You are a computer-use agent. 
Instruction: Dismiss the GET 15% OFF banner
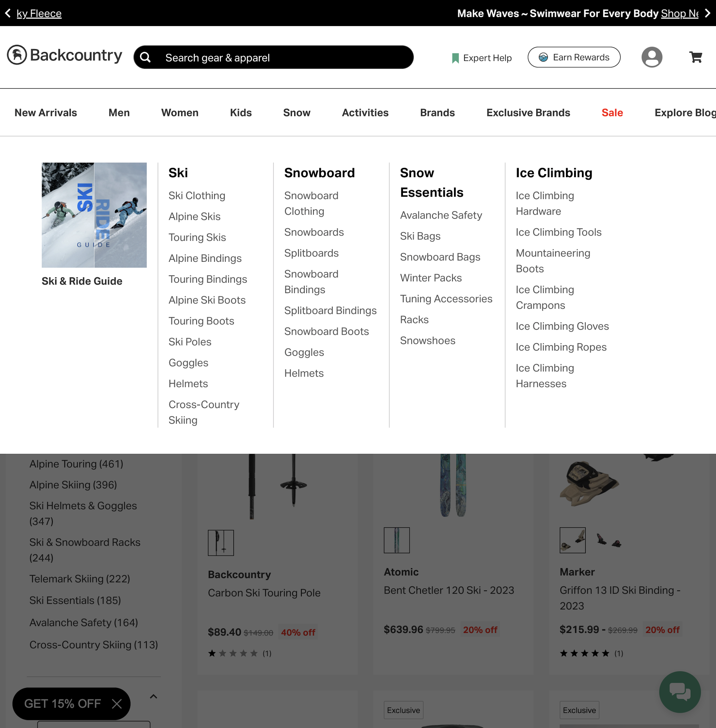coord(117,704)
